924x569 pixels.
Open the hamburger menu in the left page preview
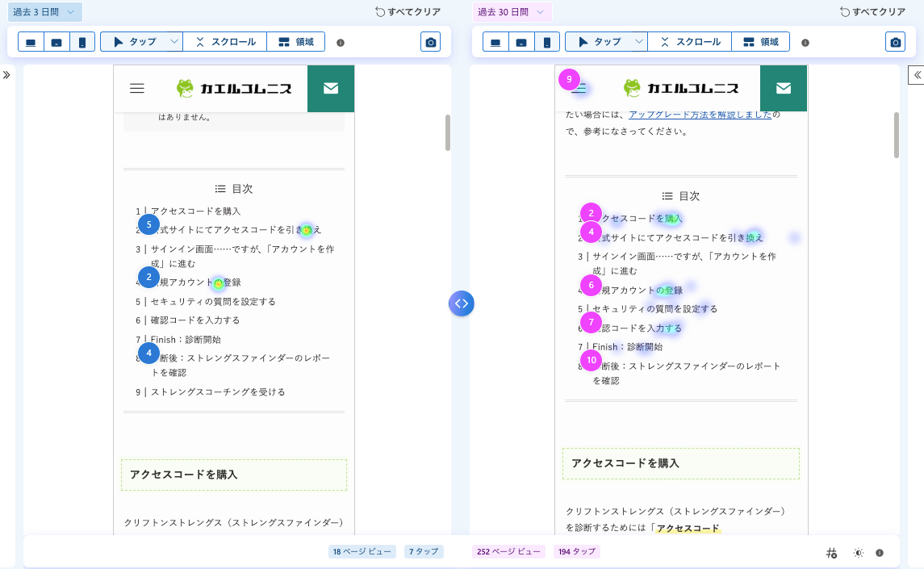pyautogui.click(x=137, y=89)
